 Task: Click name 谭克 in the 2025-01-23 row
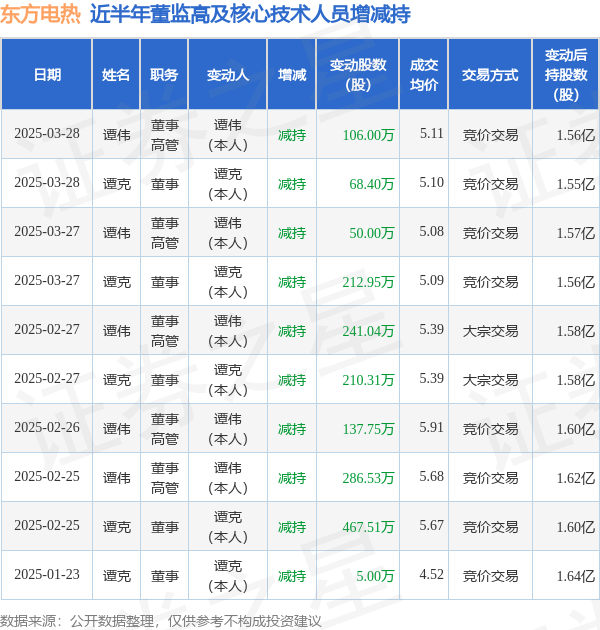click(x=117, y=576)
